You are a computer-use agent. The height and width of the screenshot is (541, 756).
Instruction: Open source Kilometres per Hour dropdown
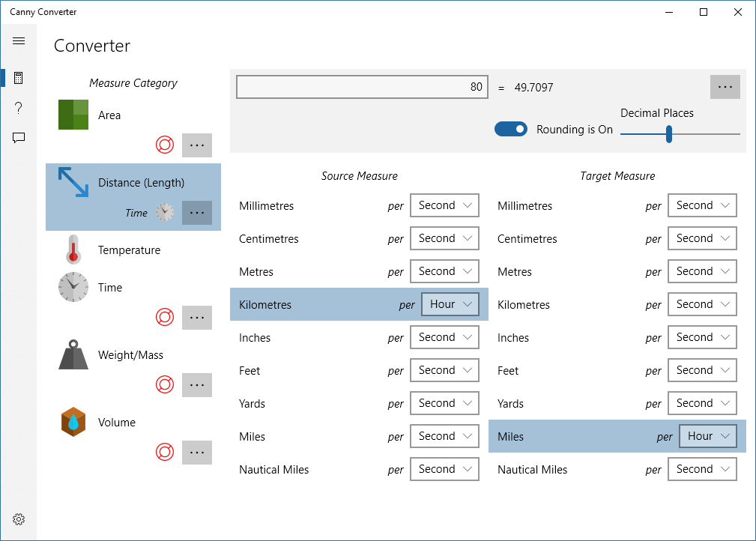pyautogui.click(x=450, y=304)
